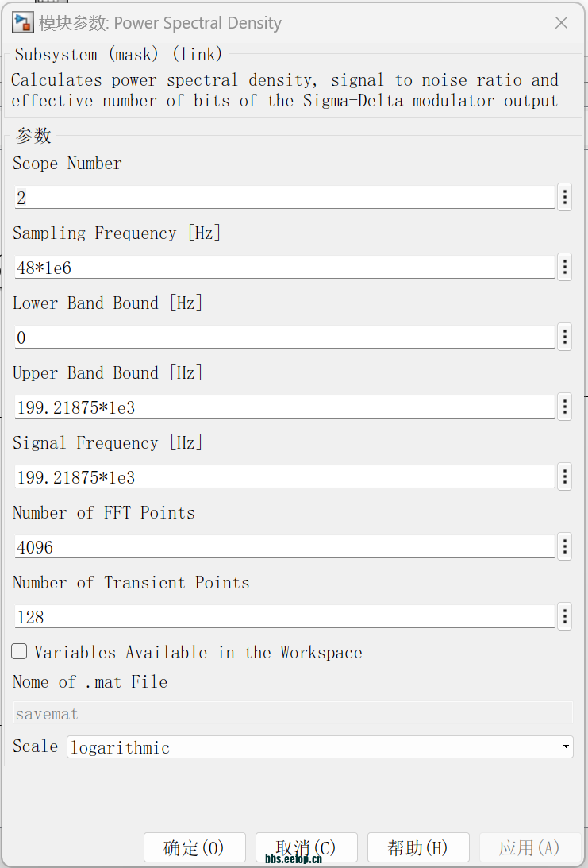The image size is (588, 868).
Task: Click the Number of FFT Points field
Action: 284,547
